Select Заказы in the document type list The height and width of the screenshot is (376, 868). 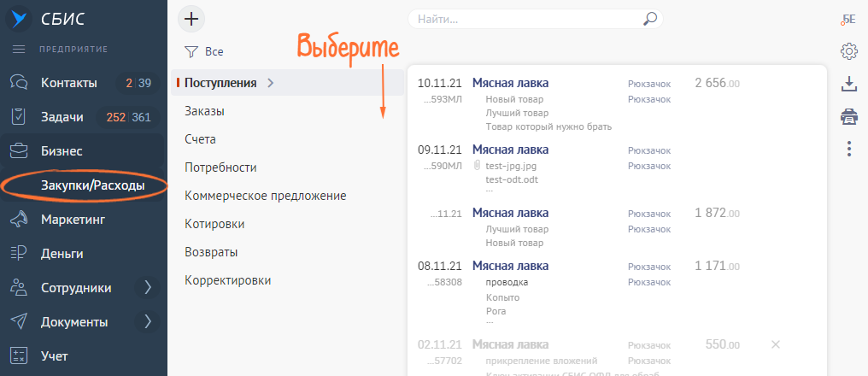click(205, 111)
